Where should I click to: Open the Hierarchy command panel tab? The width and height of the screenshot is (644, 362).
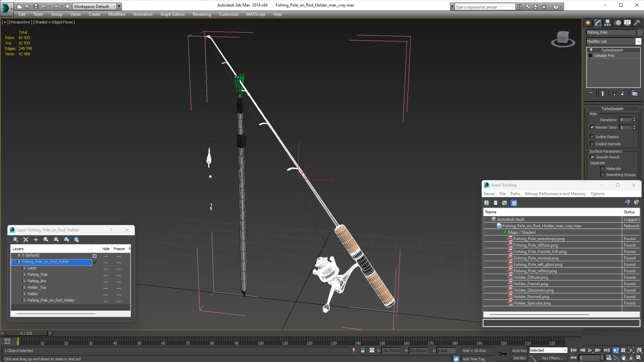(x=607, y=23)
